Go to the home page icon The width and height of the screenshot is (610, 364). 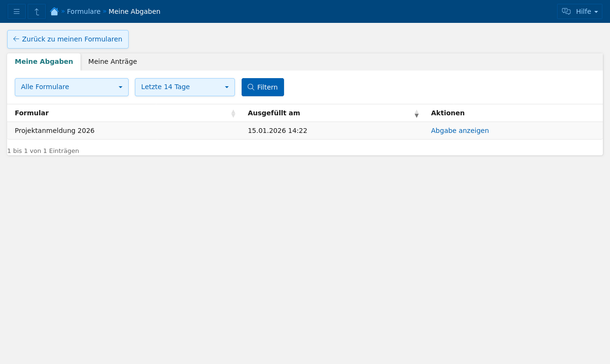54,11
